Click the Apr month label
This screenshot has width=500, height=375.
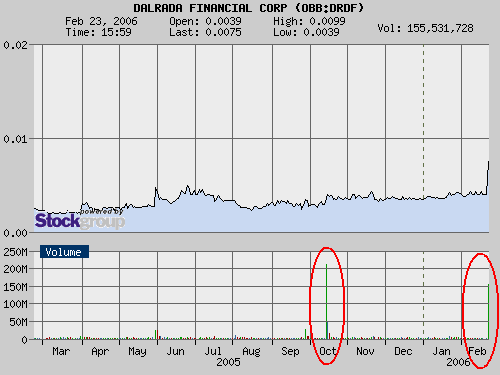pos(100,352)
